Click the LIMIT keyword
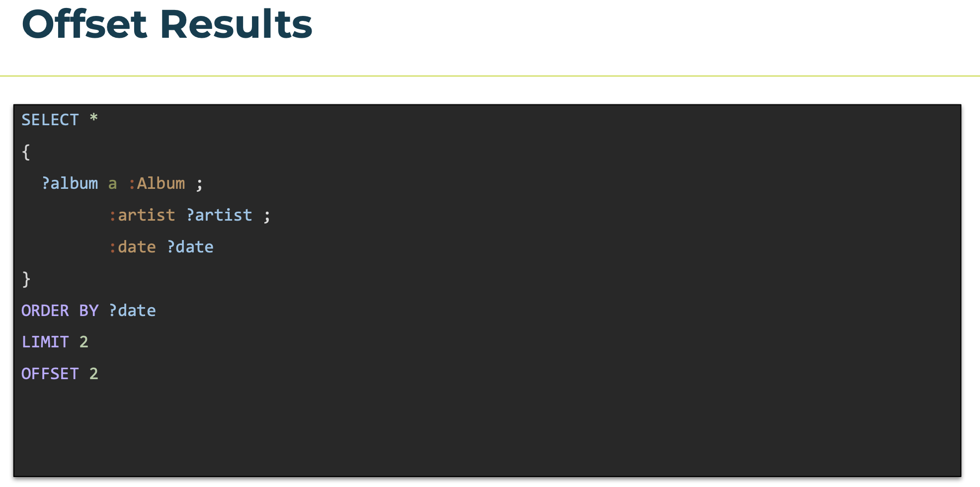980x487 pixels. point(45,342)
